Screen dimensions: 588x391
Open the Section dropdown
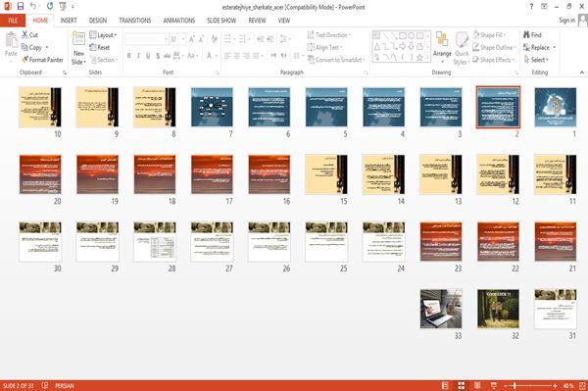click(x=104, y=60)
